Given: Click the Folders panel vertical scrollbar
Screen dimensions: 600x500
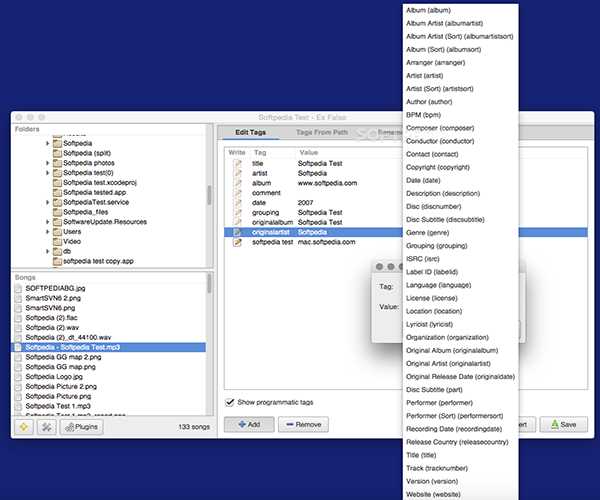Looking at the screenshot, I should 209,195.
